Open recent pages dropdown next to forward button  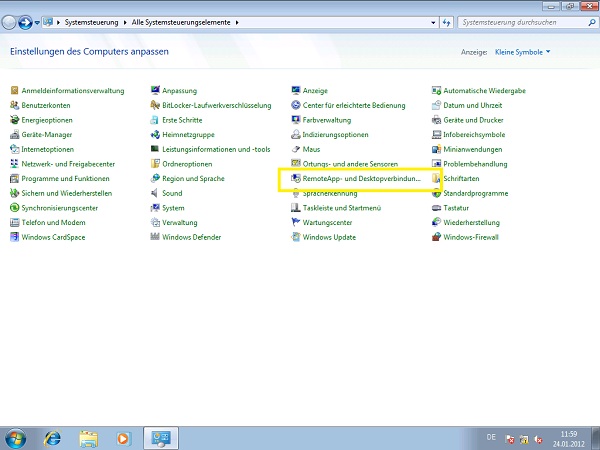coord(37,23)
